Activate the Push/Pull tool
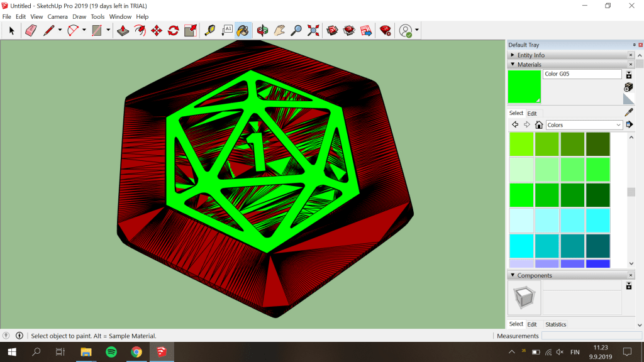The image size is (644, 362). pyautogui.click(x=123, y=30)
